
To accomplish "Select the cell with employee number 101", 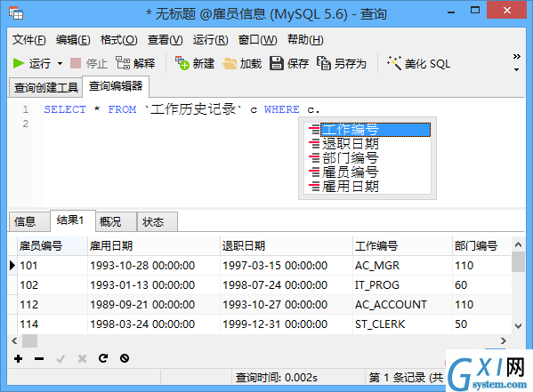I will (52, 265).
